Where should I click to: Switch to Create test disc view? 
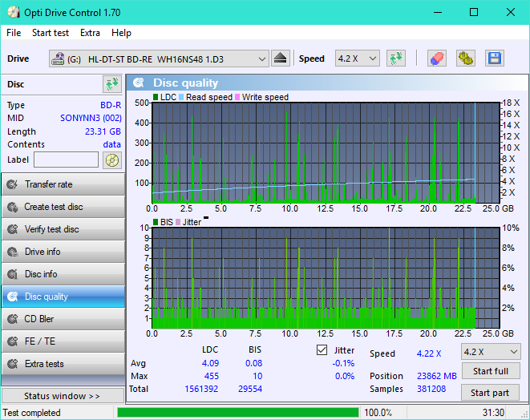click(x=63, y=207)
